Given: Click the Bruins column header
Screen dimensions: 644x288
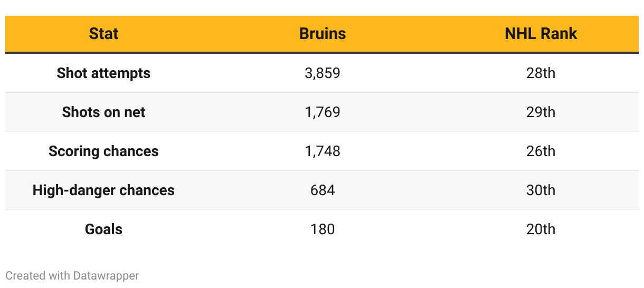Looking at the screenshot, I should 323,34.
